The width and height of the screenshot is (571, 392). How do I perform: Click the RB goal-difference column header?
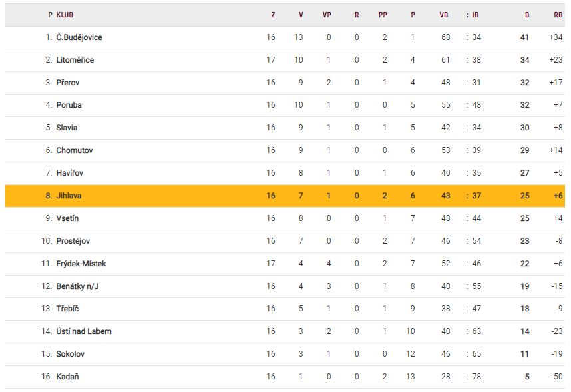(x=558, y=15)
